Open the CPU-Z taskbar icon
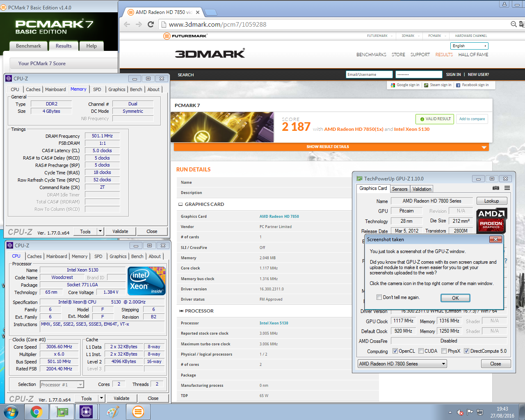The height and width of the screenshot is (420, 525). [86, 412]
